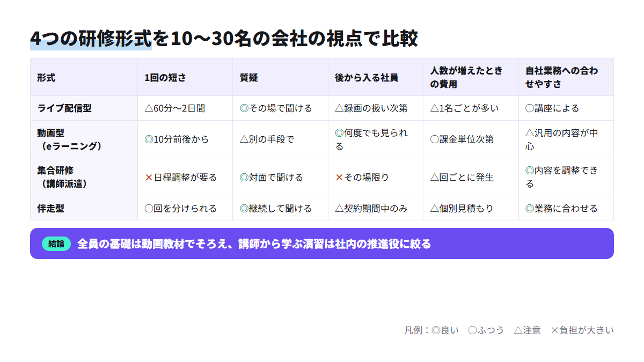Click the cell ◎業務に合わせる
This screenshot has height=362, width=644.
click(x=566, y=208)
